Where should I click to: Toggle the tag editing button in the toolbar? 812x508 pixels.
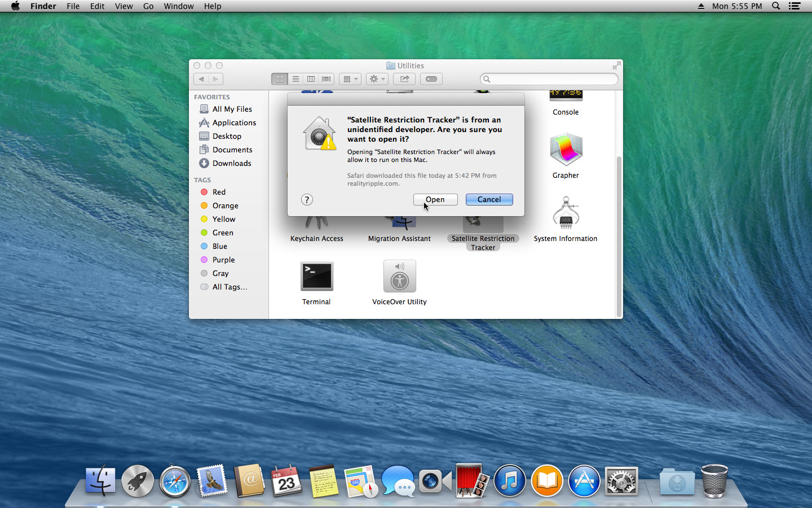click(x=431, y=79)
